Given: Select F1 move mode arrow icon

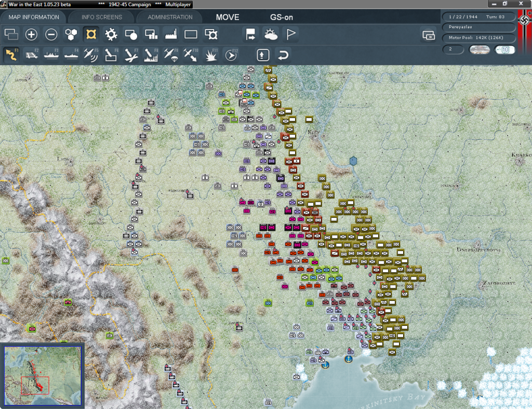Looking at the screenshot, I should point(11,55).
